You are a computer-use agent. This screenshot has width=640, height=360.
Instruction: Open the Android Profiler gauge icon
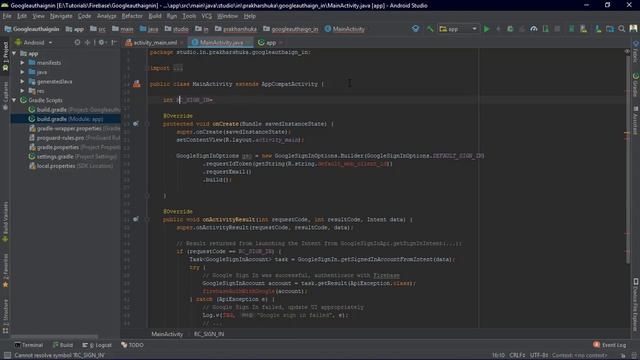coord(534,29)
